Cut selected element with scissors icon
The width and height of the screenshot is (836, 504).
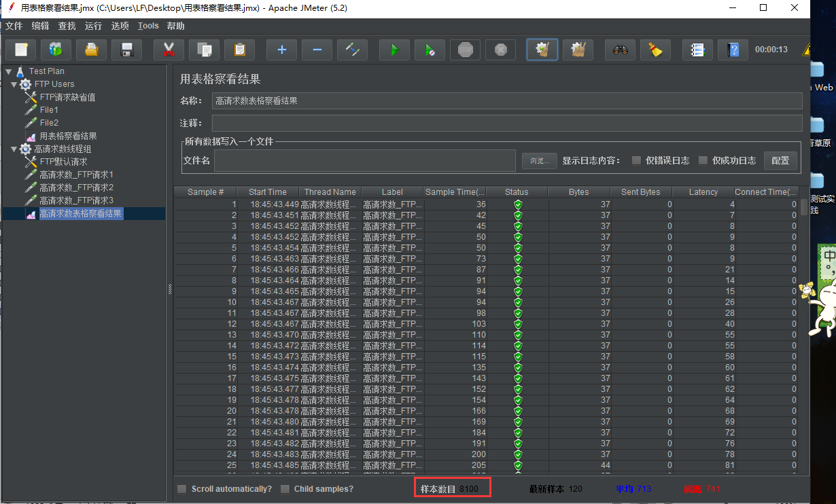pos(169,50)
